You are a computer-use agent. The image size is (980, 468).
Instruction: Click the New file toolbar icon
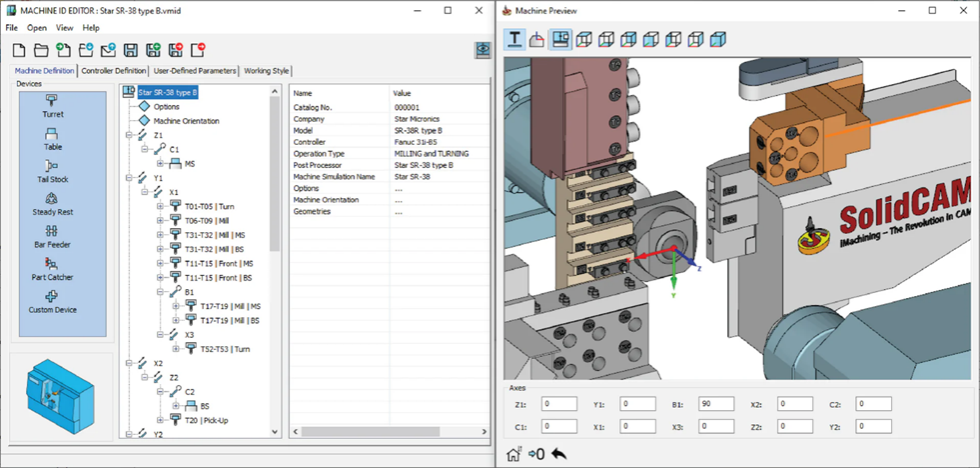click(20, 50)
